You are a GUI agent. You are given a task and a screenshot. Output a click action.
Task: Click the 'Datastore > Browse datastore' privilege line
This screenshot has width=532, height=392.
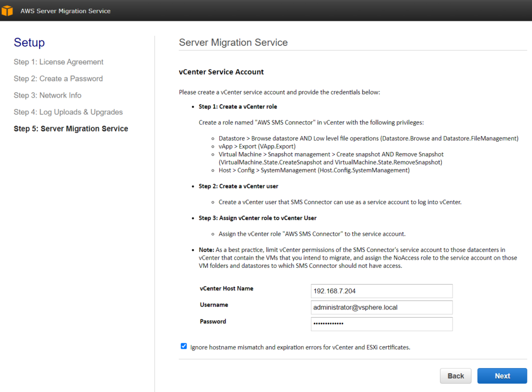[368, 138]
